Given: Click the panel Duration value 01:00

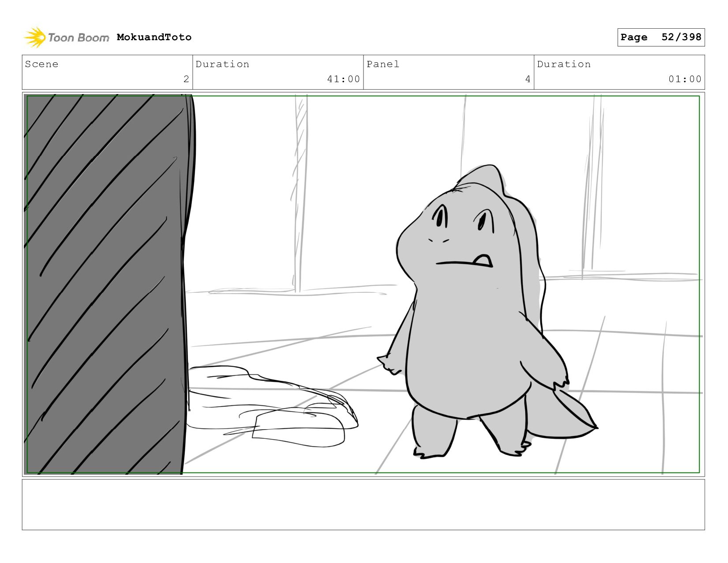Looking at the screenshot, I should coord(685,79).
